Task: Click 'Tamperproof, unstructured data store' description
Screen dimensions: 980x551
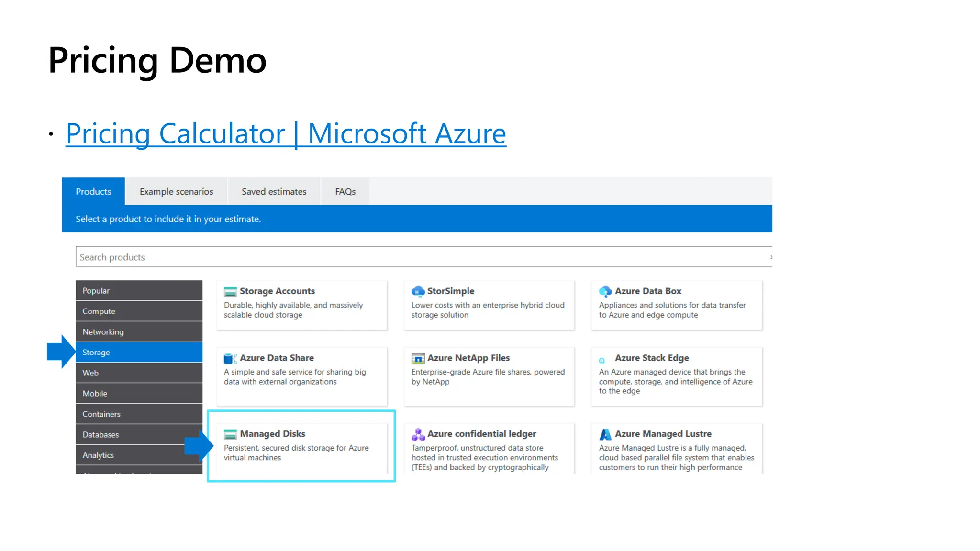Action: click(485, 457)
